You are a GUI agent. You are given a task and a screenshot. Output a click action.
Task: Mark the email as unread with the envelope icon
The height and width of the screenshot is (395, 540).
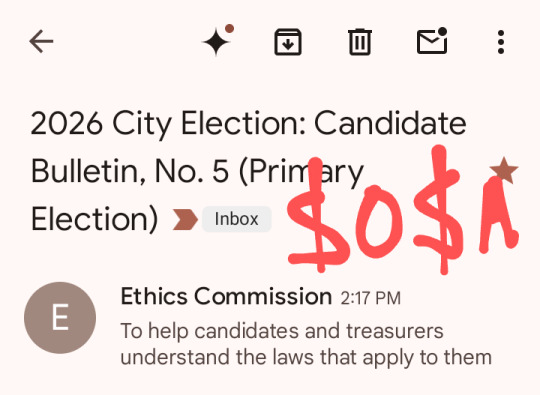pos(432,41)
